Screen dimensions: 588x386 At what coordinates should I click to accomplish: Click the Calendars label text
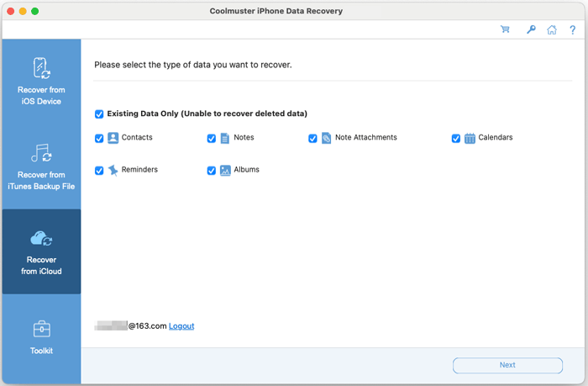[496, 137]
